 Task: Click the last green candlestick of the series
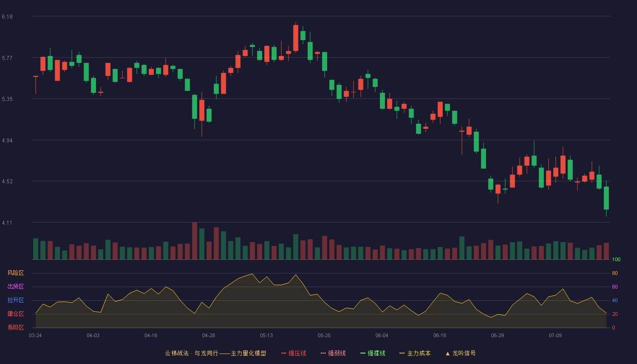[x=606, y=198]
